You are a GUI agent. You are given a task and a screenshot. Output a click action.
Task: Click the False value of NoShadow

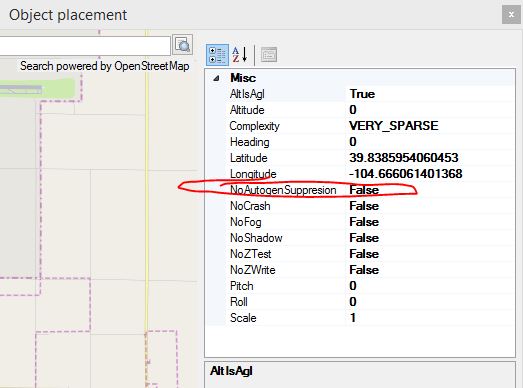pyautogui.click(x=364, y=238)
